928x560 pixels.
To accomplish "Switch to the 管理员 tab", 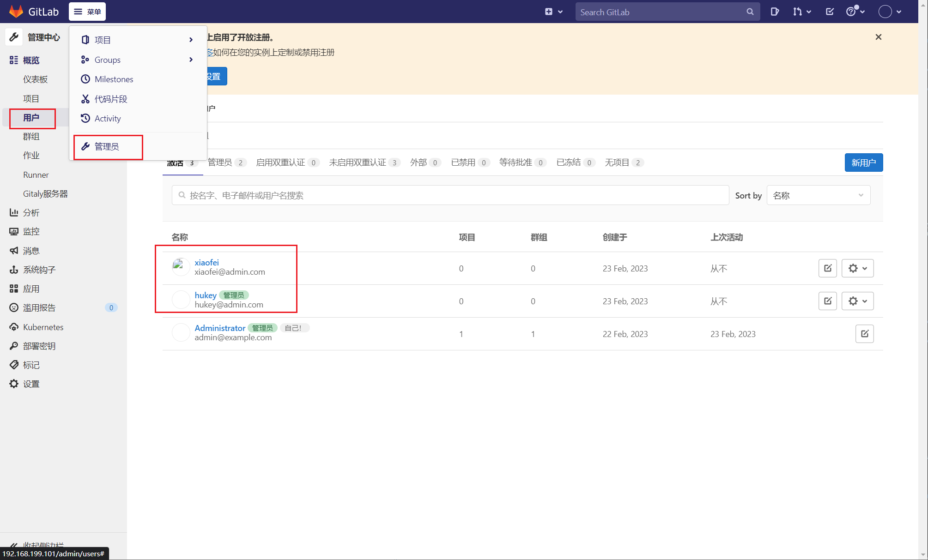I will coord(227,163).
